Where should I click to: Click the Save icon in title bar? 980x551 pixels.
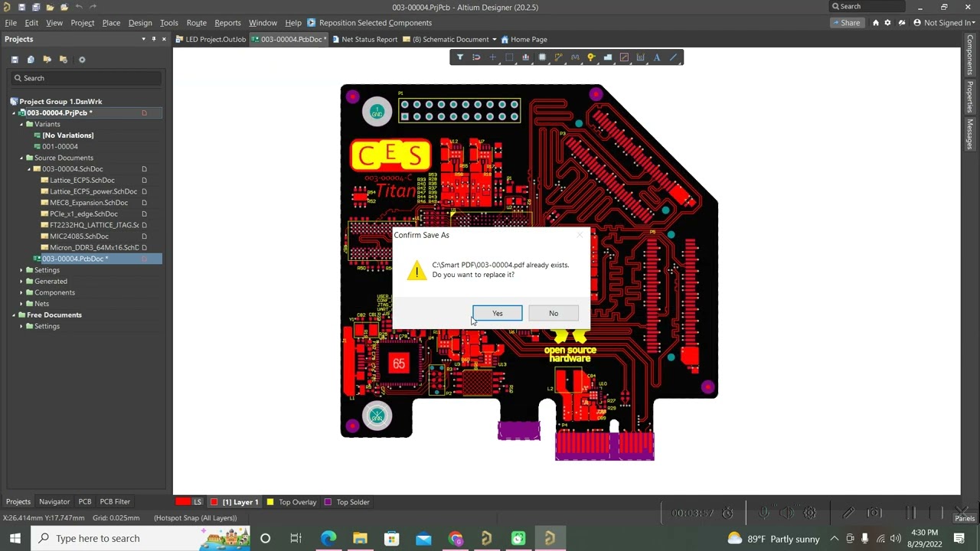tap(21, 7)
